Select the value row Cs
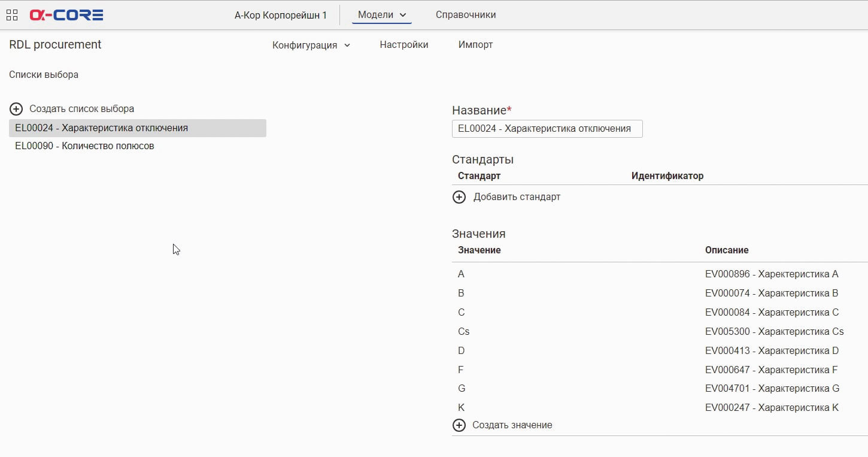The height and width of the screenshot is (457, 868). [x=660, y=332]
